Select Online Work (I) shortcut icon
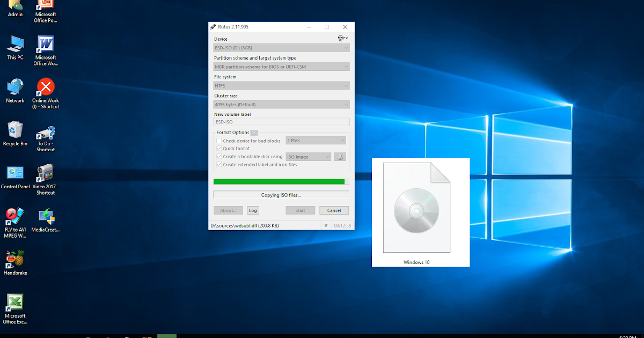This screenshot has width=644, height=338. [46, 94]
